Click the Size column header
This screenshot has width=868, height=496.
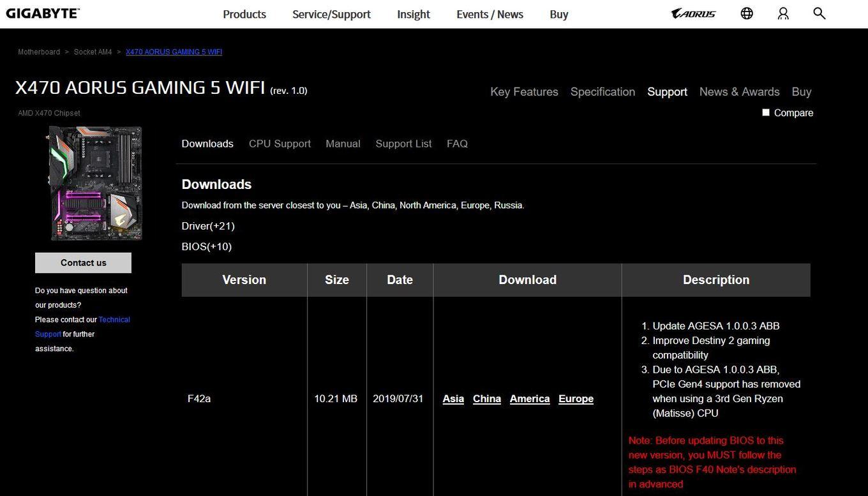coord(337,280)
